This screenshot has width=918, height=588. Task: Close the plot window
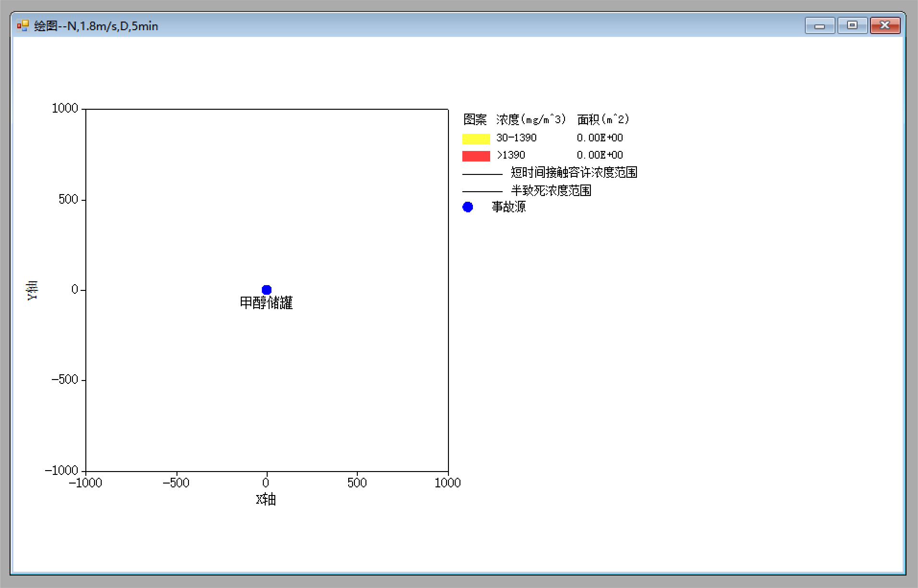click(x=885, y=25)
